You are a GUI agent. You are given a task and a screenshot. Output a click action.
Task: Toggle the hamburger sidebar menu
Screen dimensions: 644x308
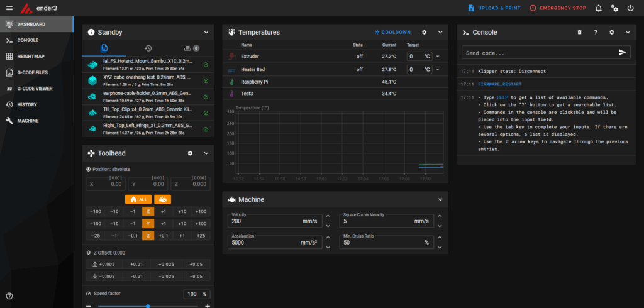[9, 8]
